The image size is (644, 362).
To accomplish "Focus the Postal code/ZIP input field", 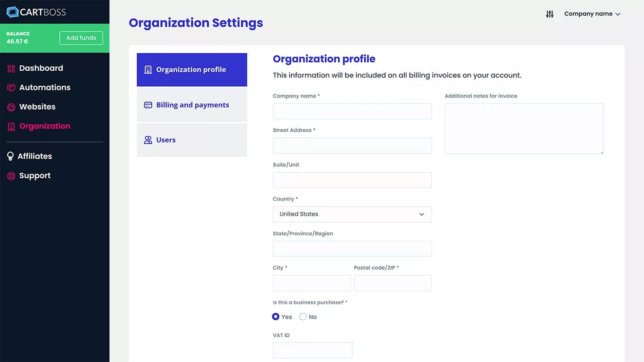I will pos(393,283).
